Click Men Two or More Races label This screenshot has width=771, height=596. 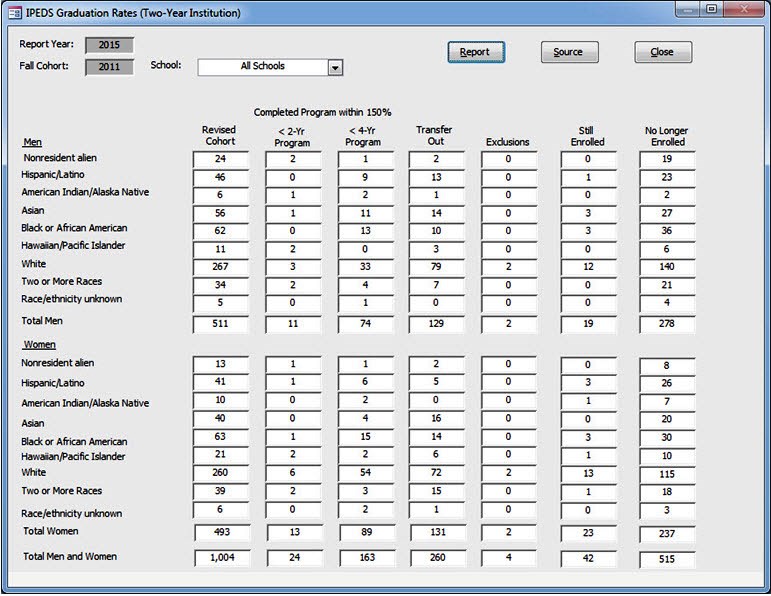[61, 282]
